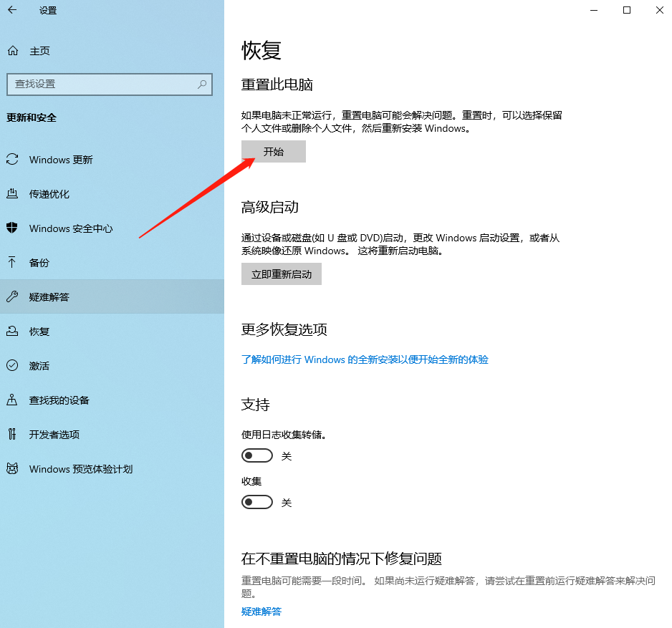Toggle off 使用日志收集转储 switch
The image size is (672, 628).
(257, 455)
